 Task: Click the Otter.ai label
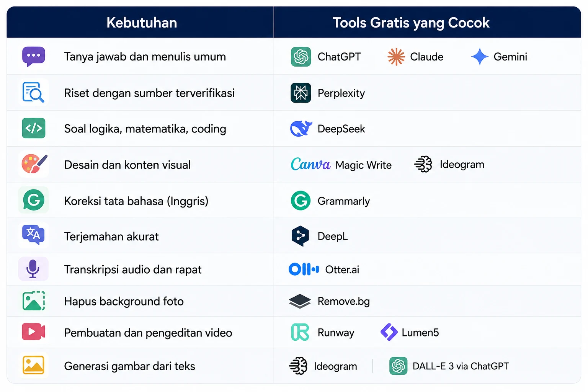tap(342, 270)
